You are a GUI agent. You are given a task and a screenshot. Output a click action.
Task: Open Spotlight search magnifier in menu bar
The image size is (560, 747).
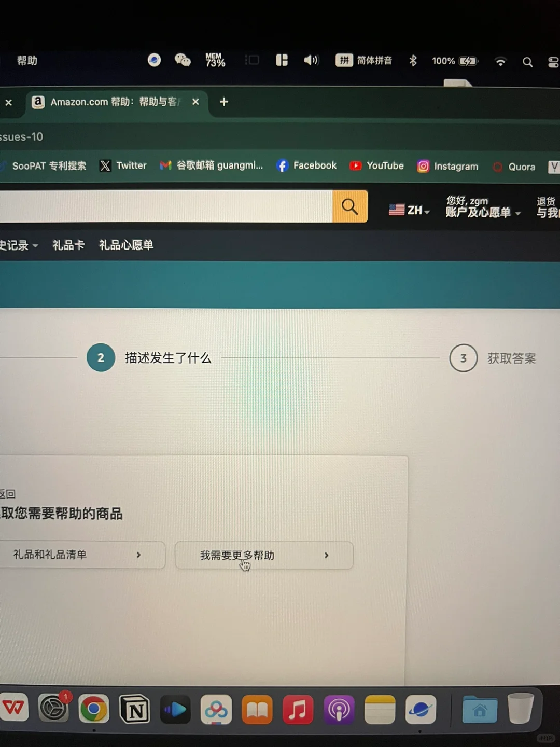tap(527, 62)
